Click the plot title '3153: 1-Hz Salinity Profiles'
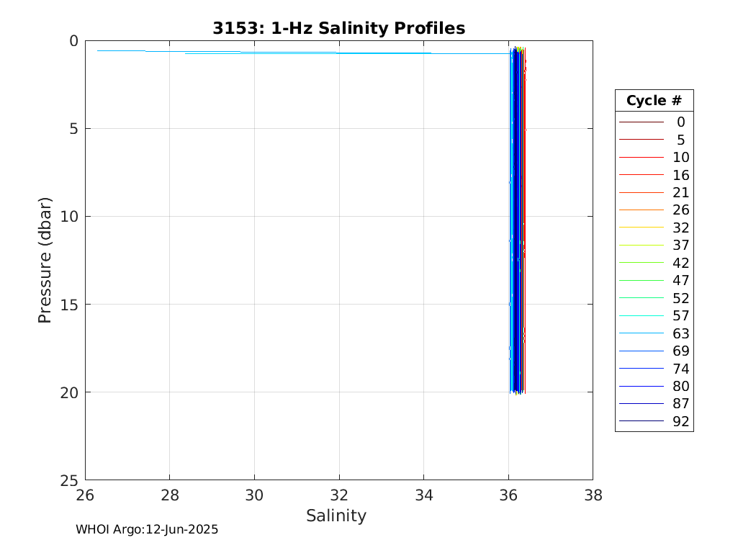Viewport: 756px width, 540px height. pos(338,28)
